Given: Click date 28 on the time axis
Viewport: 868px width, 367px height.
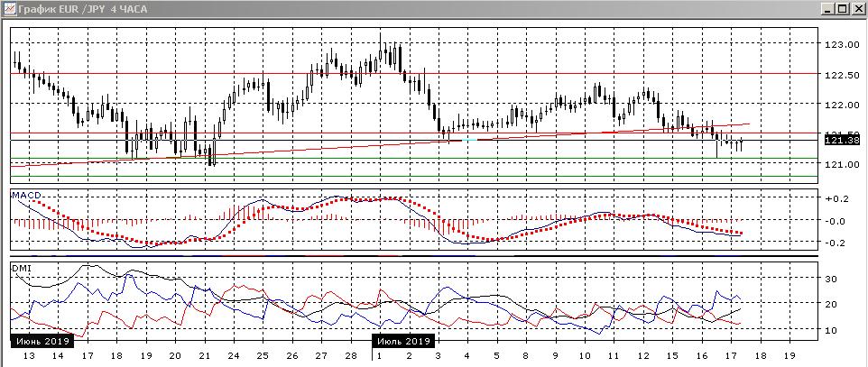Looking at the screenshot, I should 351,357.
